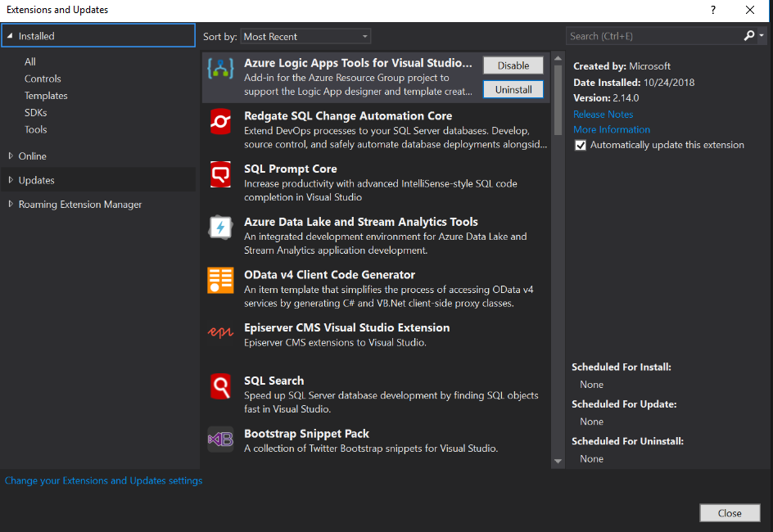Click the SQL Search magnifier icon
The width and height of the screenshot is (773, 532).
(220, 386)
